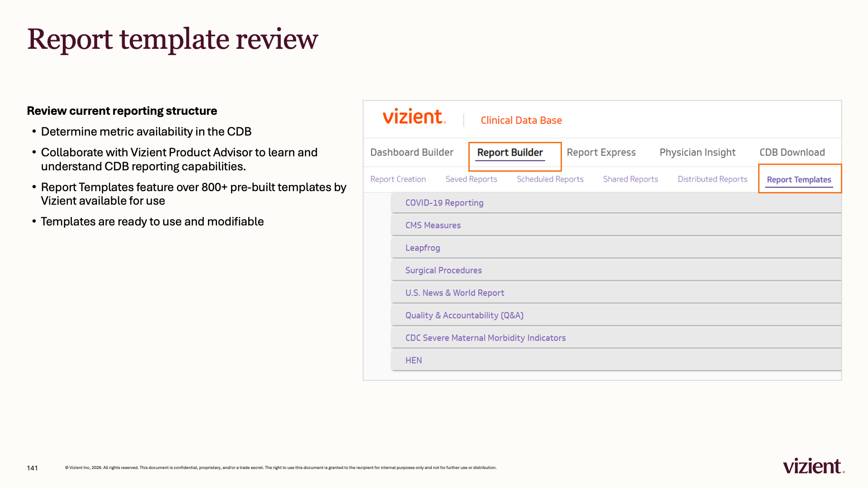Open the Leapfrog template group
868x488 pixels.
coord(617,248)
